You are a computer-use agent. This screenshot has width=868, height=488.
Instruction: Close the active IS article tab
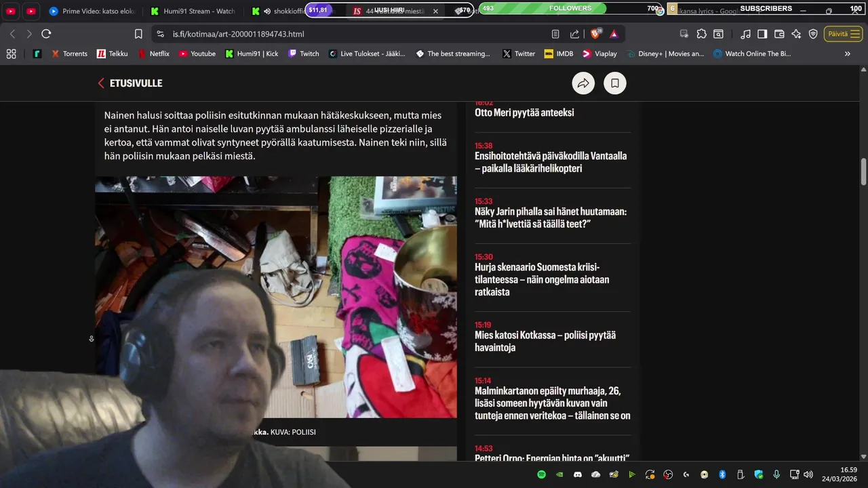click(435, 12)
